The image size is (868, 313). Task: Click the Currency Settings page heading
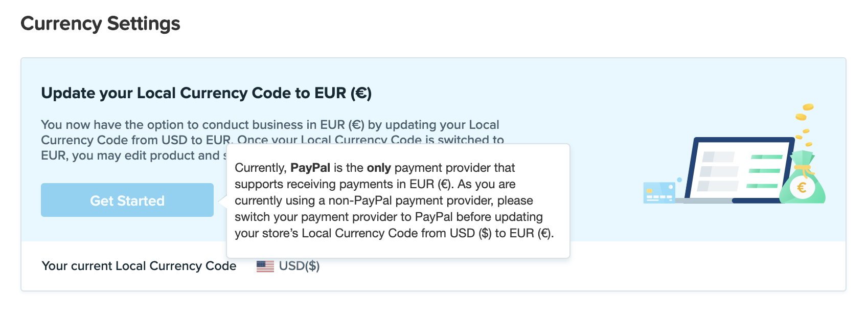tap(100, 24)
